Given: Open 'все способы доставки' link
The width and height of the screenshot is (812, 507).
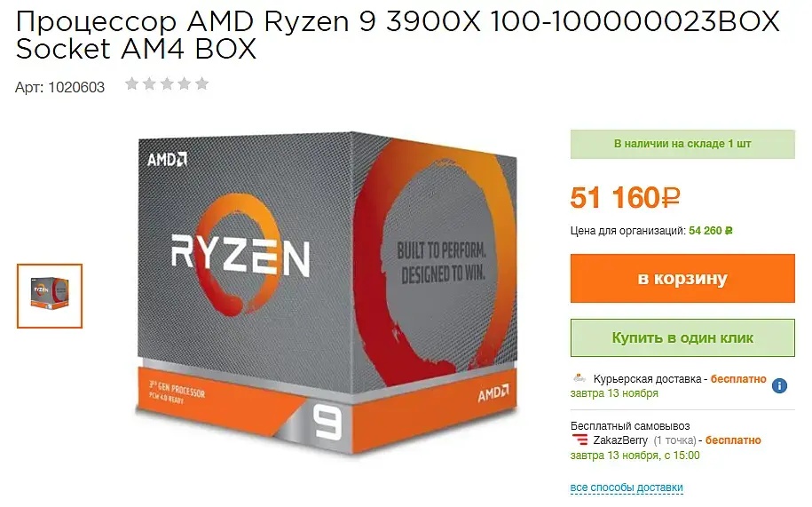Looking at the screenshot, I should (x=627, y=487).
